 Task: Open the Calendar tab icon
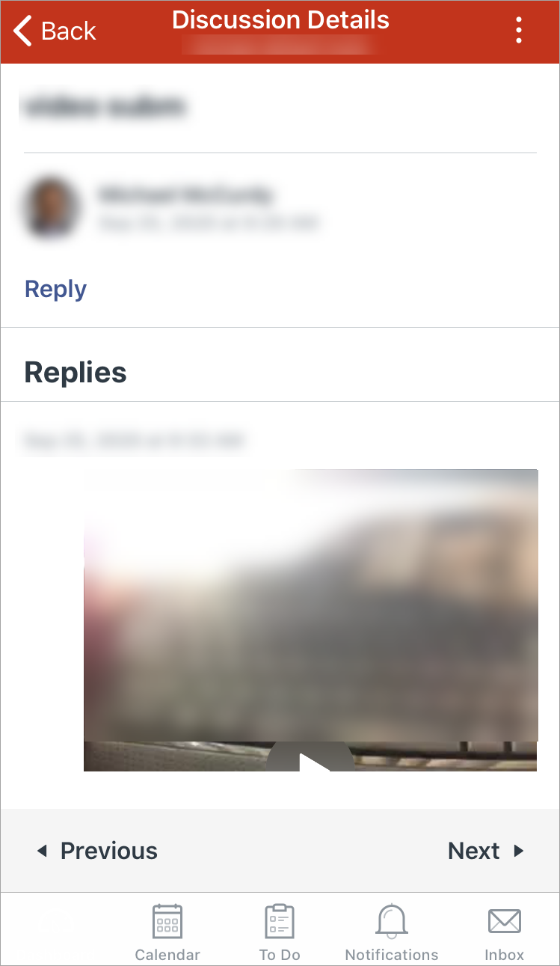pyautogui.click(x=167, y=920)
